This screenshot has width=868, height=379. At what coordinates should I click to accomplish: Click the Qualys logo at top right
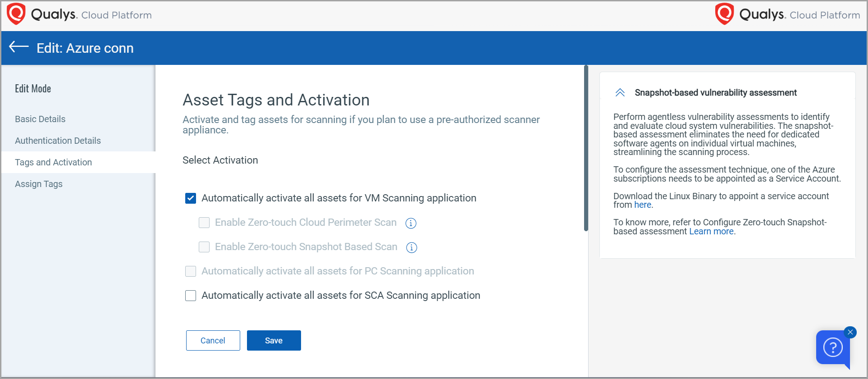(x=725, y=14)
